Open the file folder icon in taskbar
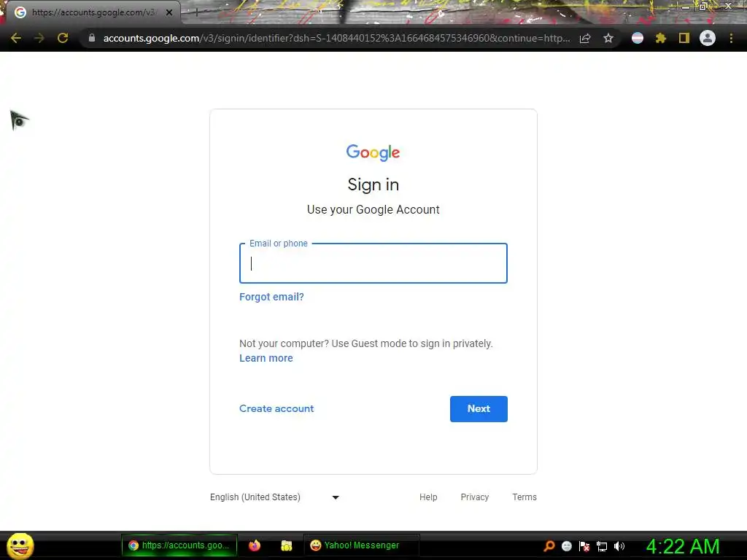747x560 pixels. pos(286,545)
